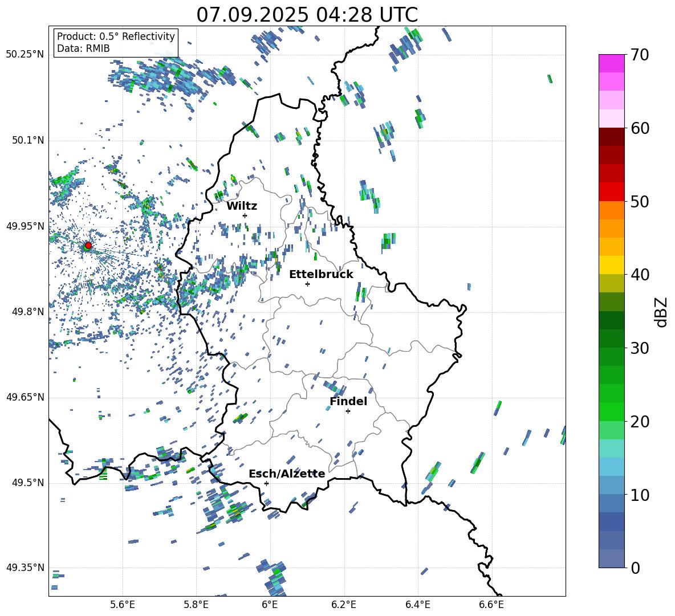Click the 50.25°N latitude label

[25, 55]
